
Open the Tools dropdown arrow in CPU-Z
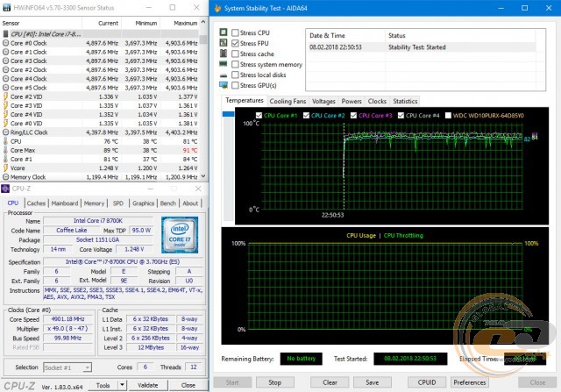(x=123, y=385)
